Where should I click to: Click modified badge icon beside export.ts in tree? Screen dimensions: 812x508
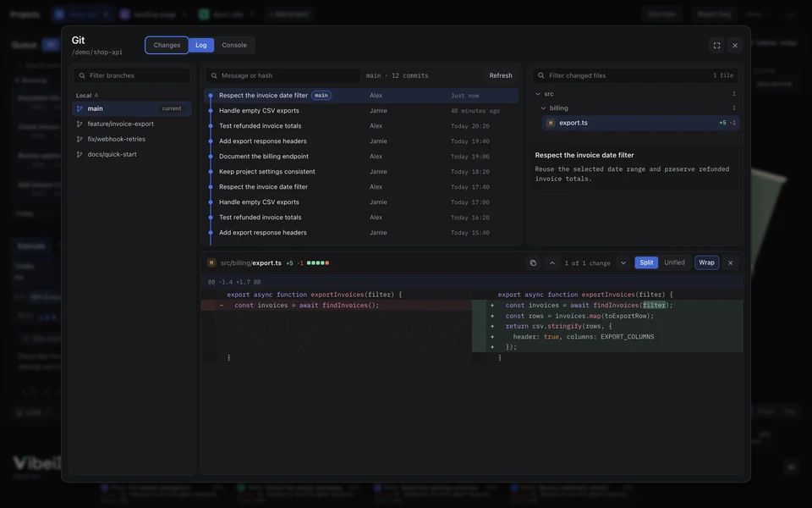tap(551, 123)
